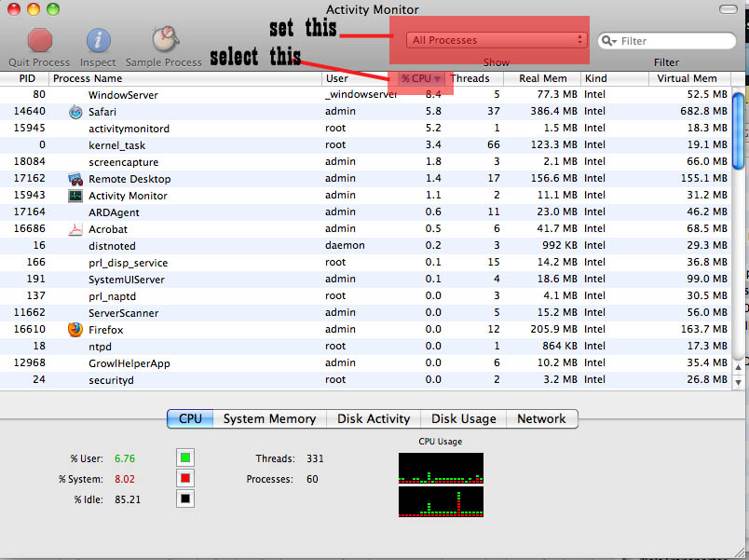
Task: Click the Sample Process magnifier icon
Action: [165, 39]
